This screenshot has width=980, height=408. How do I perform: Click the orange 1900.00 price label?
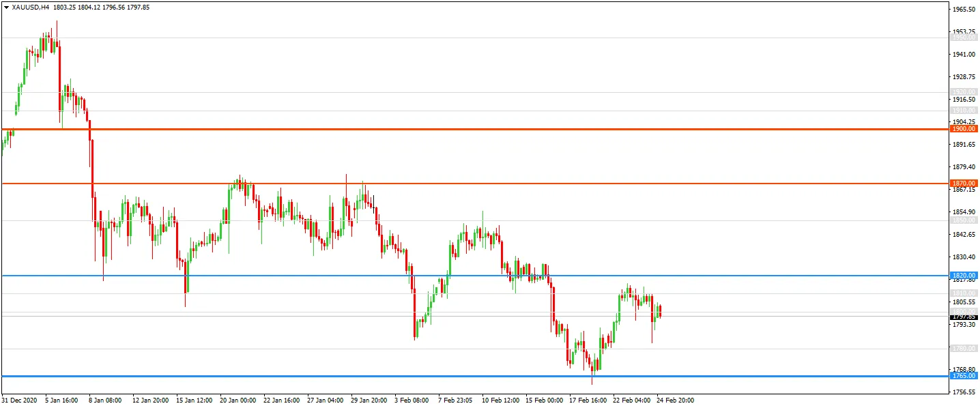coord(964,129)
